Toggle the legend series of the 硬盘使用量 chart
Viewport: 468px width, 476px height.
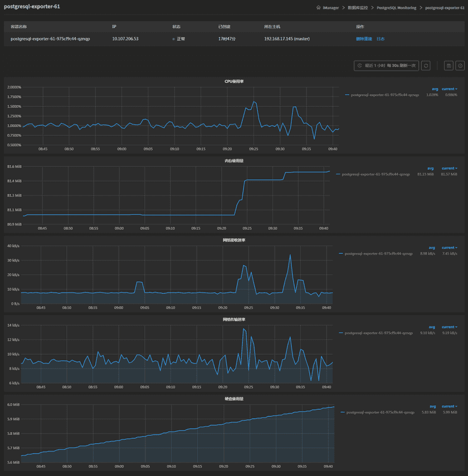click(x=379, y=412)
